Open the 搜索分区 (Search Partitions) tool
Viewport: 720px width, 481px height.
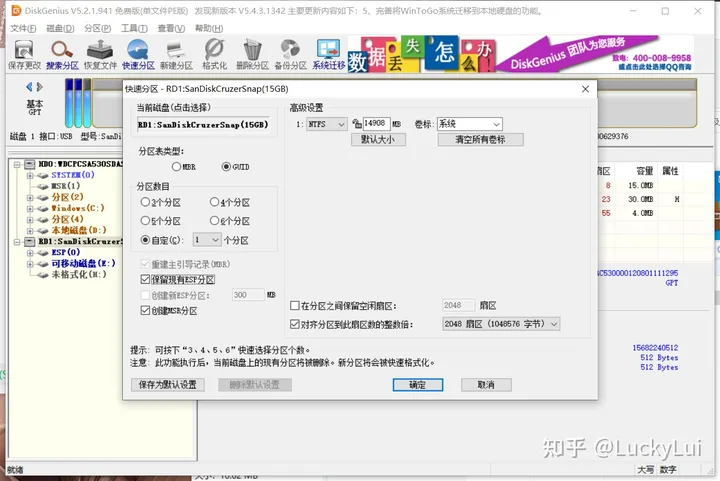pyautogui.click(x=62, y=52)
